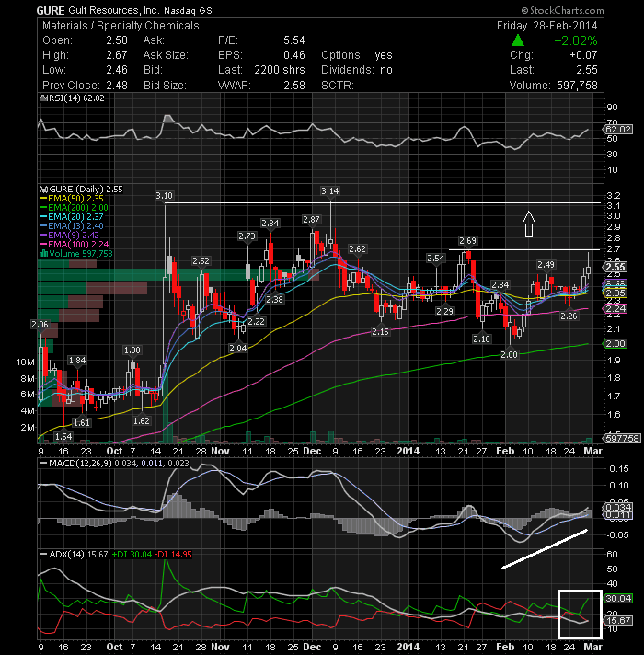Click the Last price 2.55 in the header
This screenshot has width=644, height=655.
coord(587,70)
